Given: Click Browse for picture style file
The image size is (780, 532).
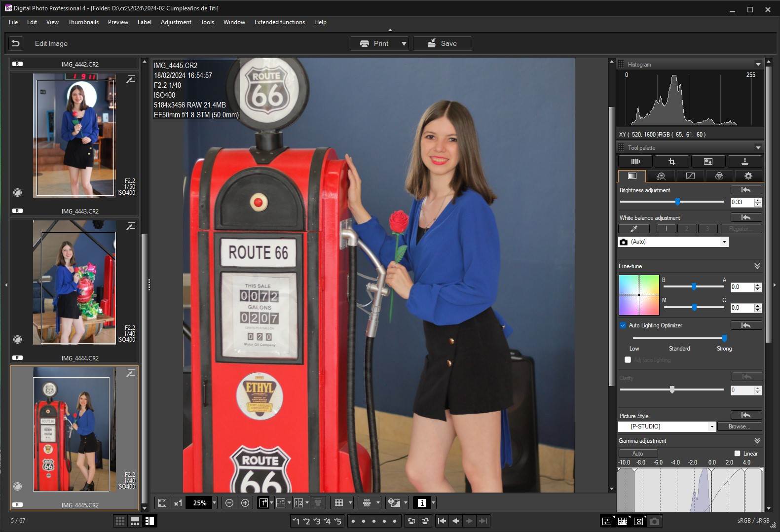Looking at the screenshot, I should 739,426.
